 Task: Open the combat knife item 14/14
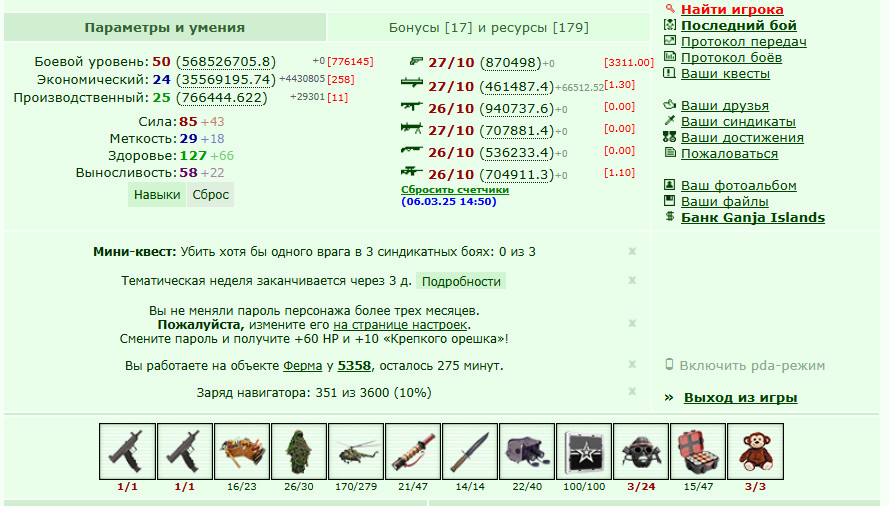pyautogui.click(x=470, y=452)
